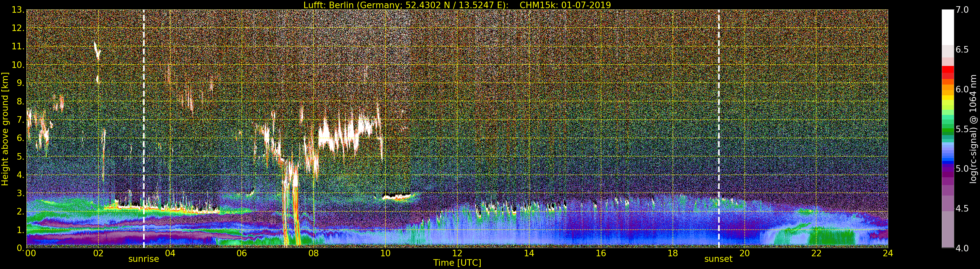Click the height axis tick label "4."
This screenshot has height=269, width=980.
tap(20, 175)
